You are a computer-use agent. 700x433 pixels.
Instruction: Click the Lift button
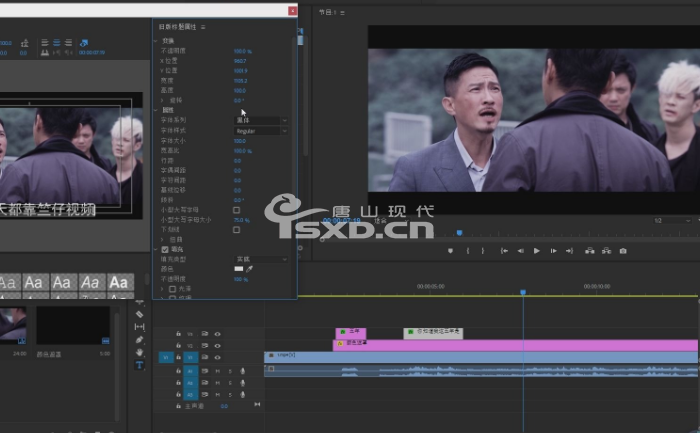(x=590, y=251)
